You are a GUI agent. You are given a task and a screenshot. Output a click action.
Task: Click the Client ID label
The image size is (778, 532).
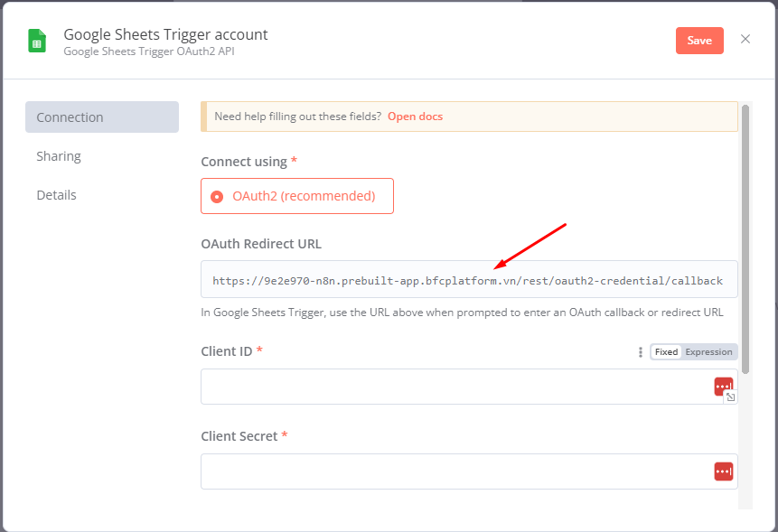click(x=226, y=351)
